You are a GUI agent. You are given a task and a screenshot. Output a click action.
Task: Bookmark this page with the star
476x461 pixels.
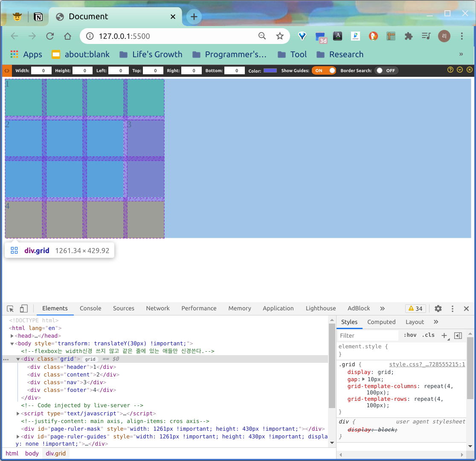280,36
